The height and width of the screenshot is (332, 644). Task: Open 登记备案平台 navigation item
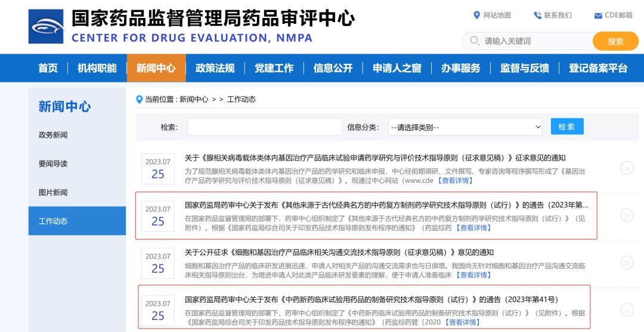598,68
